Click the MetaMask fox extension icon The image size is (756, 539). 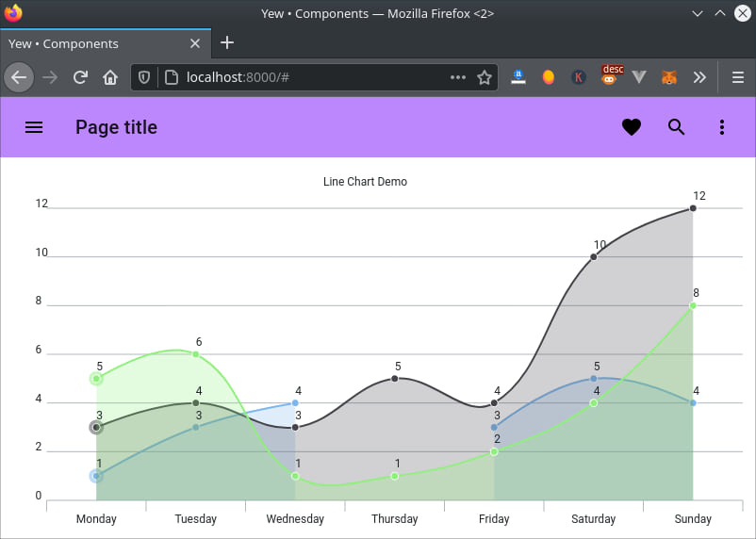(x=669, y=77)
